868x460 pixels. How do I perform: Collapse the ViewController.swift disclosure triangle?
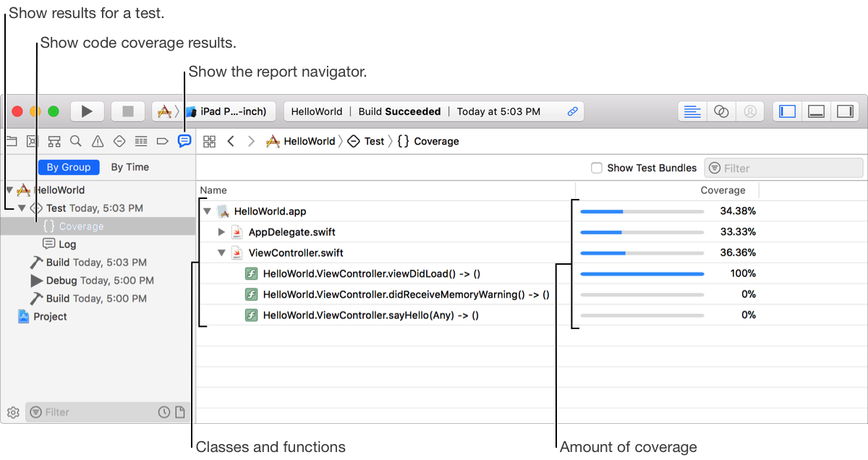tap(222, 253)
